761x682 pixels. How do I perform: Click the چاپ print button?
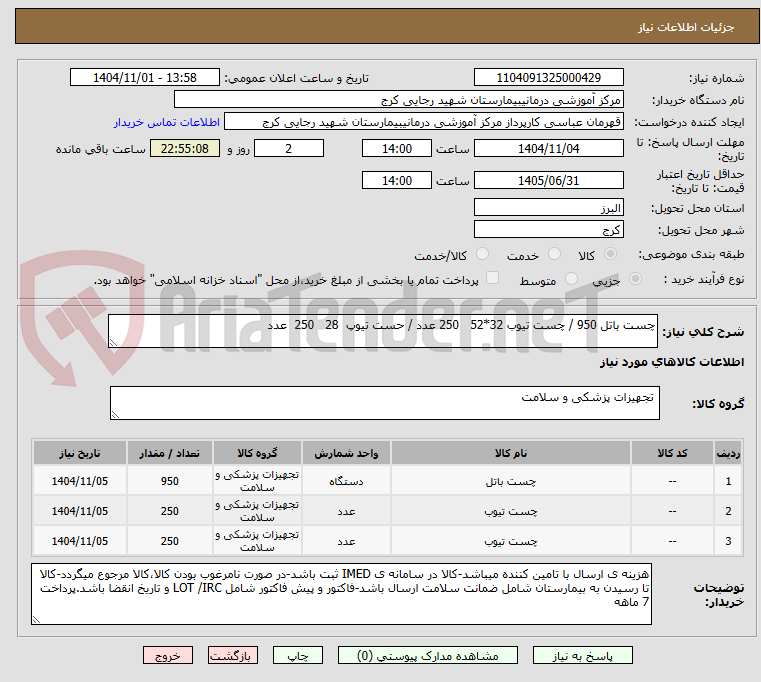298,655
